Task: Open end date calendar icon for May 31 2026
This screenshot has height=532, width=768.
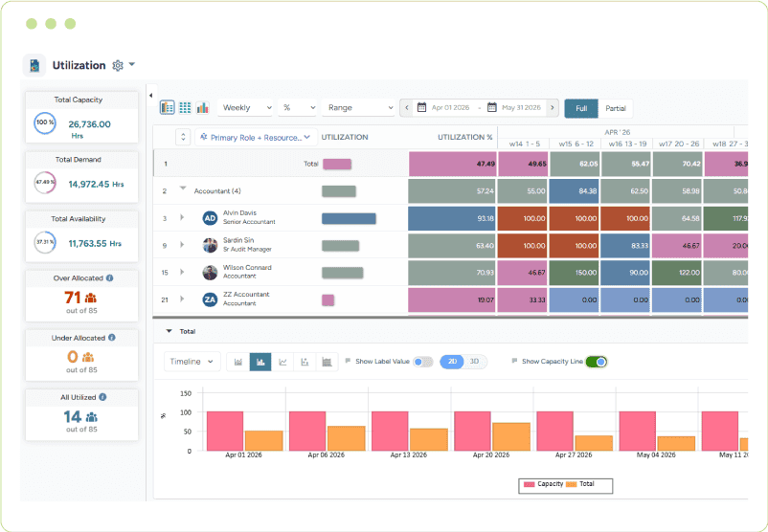Action: click(x=492, y=107)
